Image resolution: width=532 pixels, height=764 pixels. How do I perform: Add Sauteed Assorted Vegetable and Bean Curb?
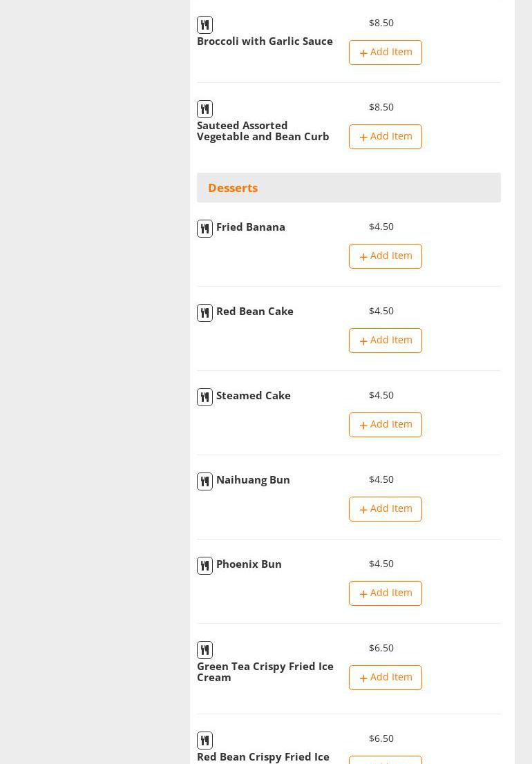tap(386, 137)
